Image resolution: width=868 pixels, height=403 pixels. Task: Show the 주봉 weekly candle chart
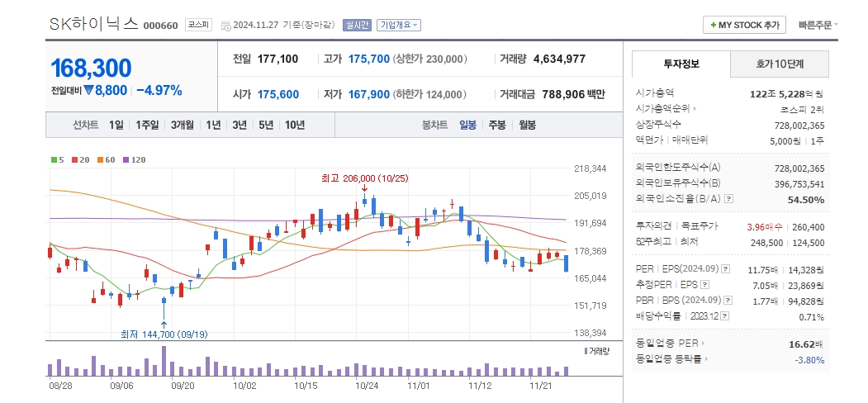[x=497, y=125]
